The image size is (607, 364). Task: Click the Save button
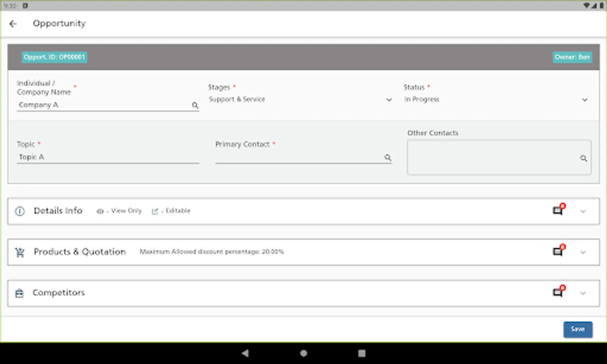coord(578,329)
